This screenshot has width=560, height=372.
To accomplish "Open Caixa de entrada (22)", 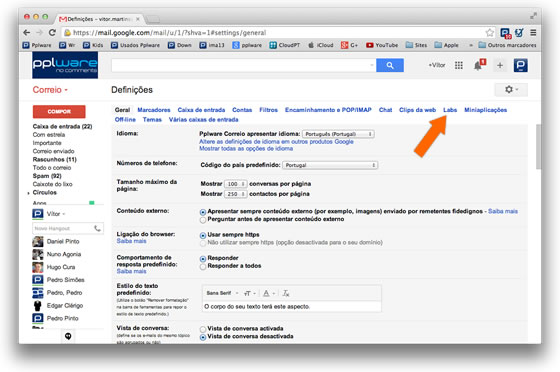I will point(62,126).
